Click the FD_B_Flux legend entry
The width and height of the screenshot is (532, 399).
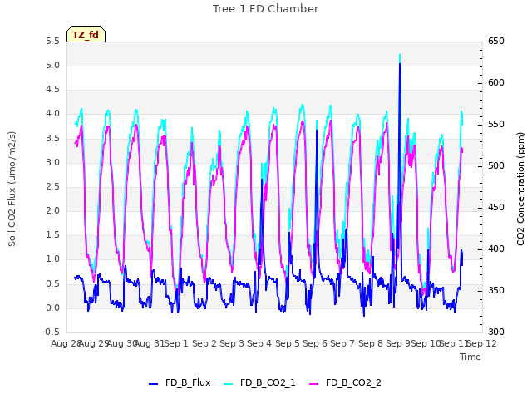point(180,382)
